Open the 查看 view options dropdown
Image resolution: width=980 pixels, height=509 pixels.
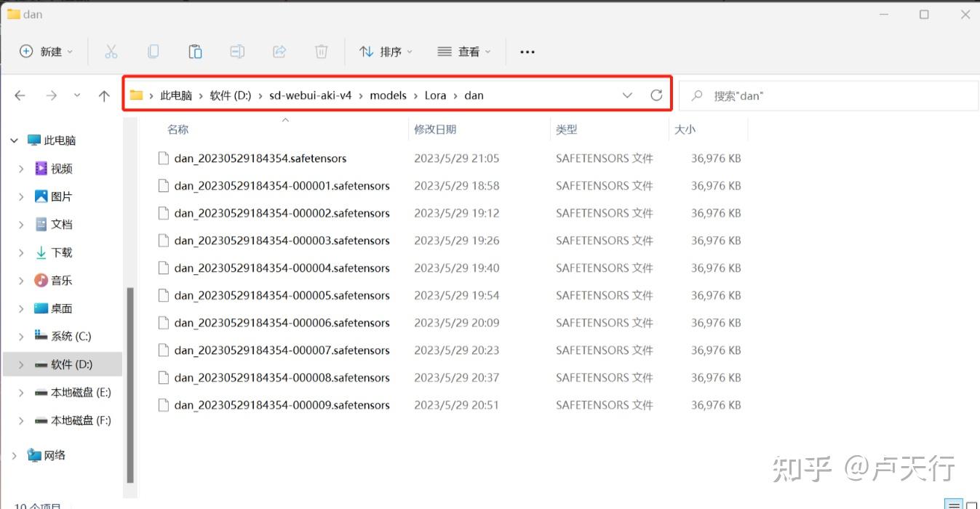click(464, 51)
